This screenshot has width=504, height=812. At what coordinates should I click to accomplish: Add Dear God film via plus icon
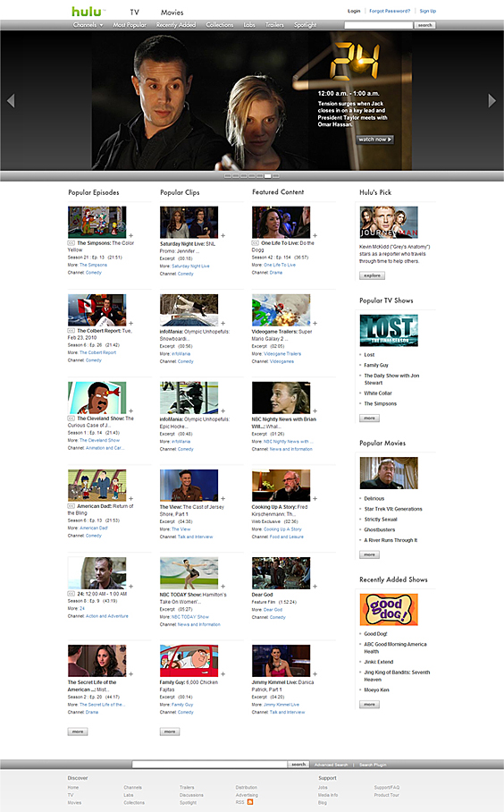click(315, 587)
